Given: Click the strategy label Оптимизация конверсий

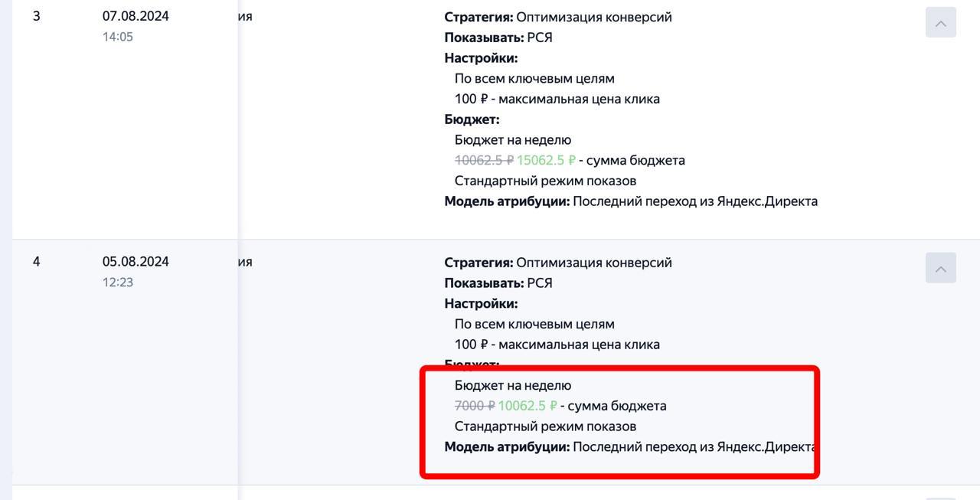Looking at the screenshot, I should point(594,16).
